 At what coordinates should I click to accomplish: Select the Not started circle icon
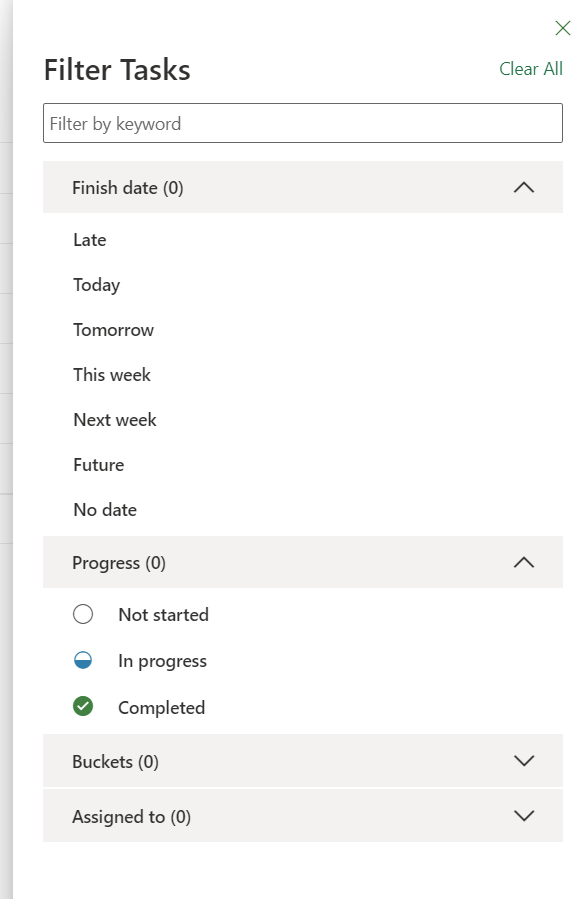[x=83, y=614]
